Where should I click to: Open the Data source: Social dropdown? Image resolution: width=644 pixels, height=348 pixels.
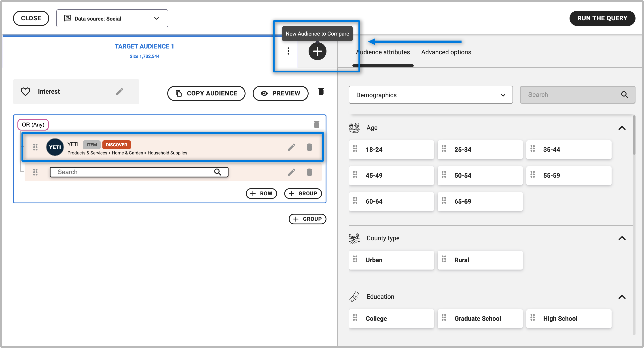click(112, 19)
